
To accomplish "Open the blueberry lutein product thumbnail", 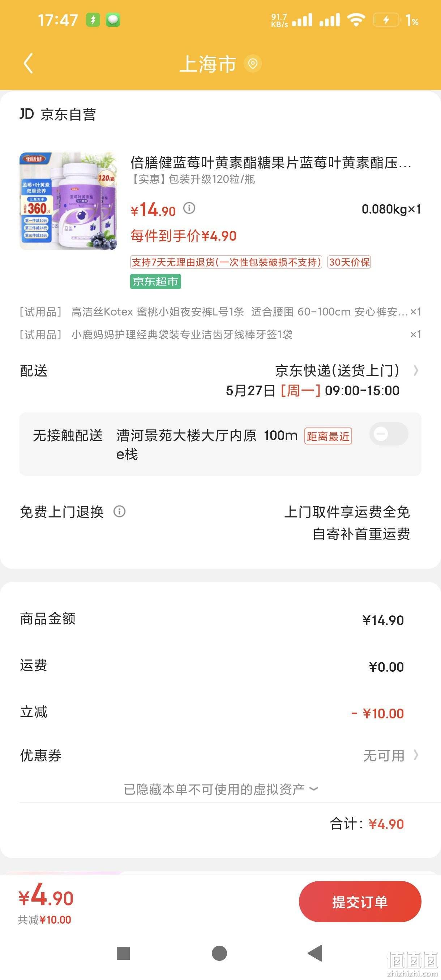I will (68, 201).
